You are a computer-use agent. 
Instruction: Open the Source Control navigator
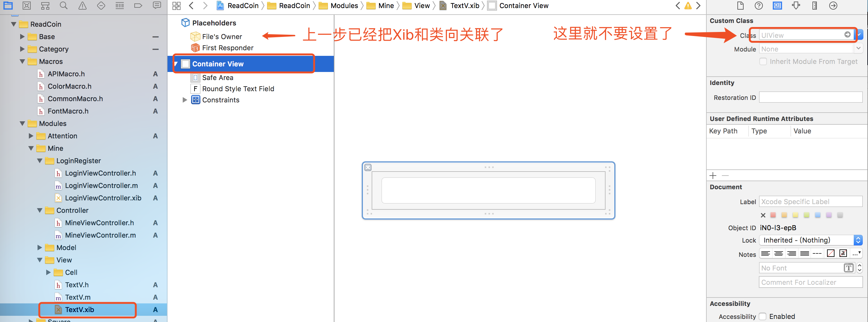tap(27, 6)
